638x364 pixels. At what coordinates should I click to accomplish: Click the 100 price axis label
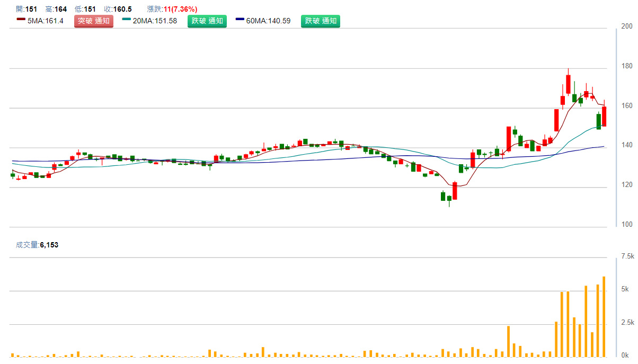tap(627, 225)
